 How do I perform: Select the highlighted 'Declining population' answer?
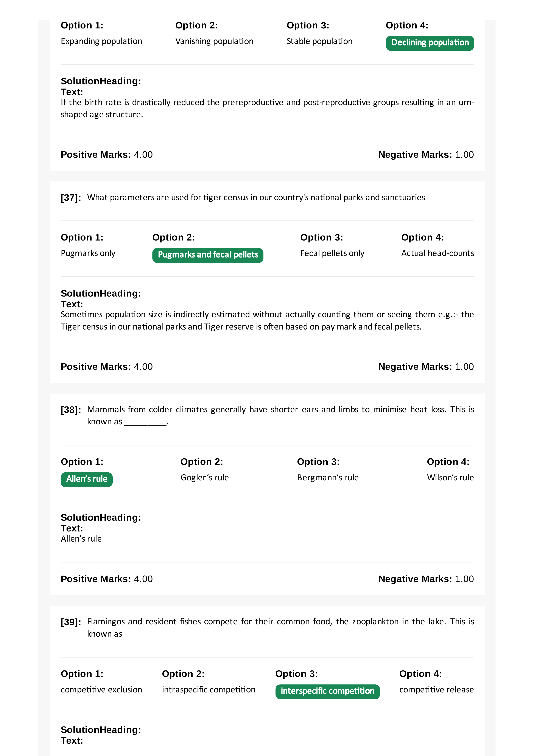430,43
